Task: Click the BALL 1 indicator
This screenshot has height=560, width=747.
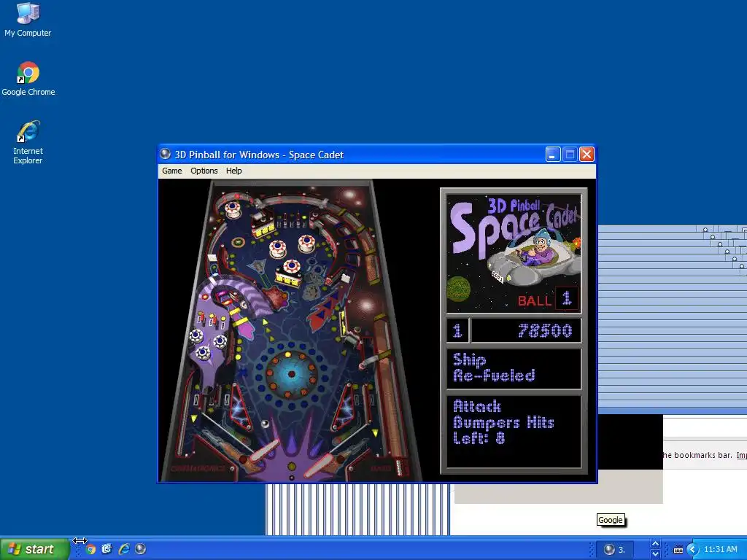Action: point(548,300)
